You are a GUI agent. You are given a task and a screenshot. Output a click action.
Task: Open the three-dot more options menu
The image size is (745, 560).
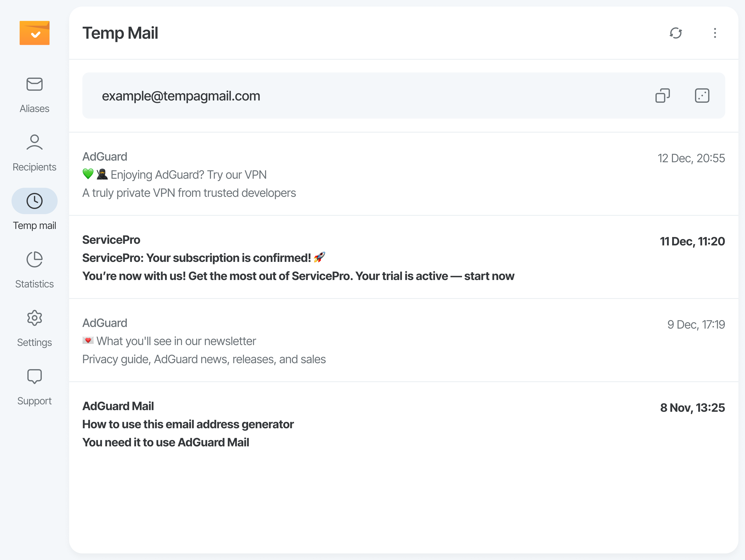coord(715,33)
